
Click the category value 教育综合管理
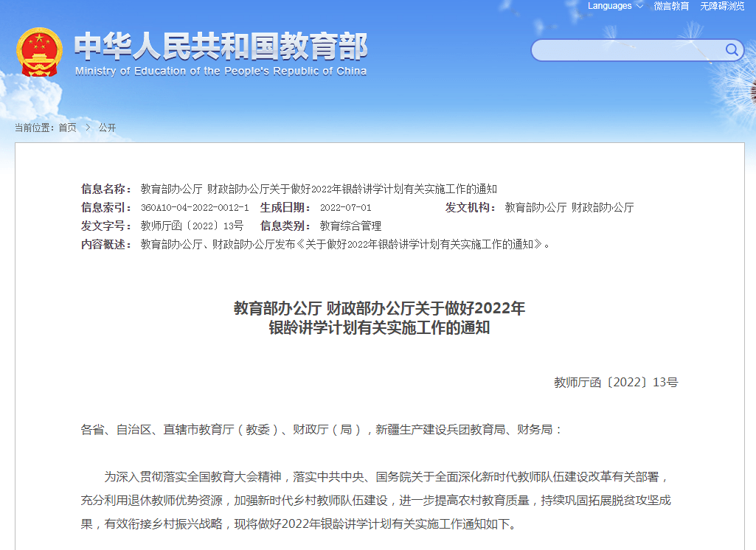tap(350, 226)
